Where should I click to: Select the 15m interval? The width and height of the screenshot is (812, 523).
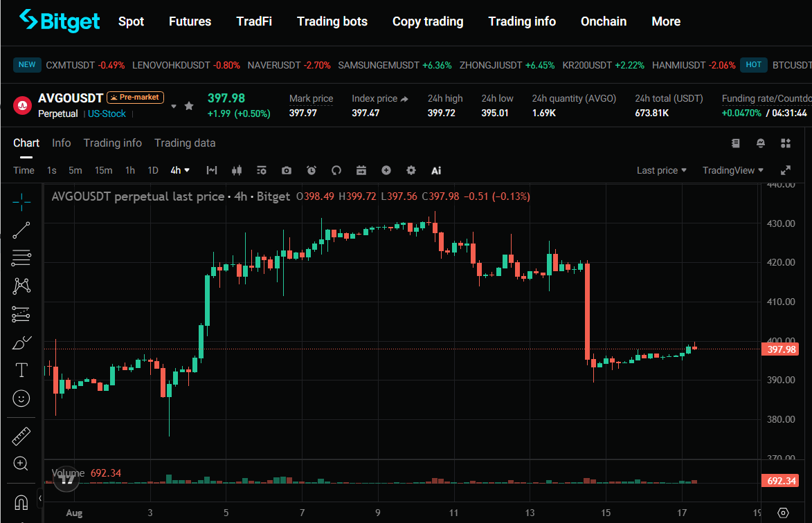103,170
